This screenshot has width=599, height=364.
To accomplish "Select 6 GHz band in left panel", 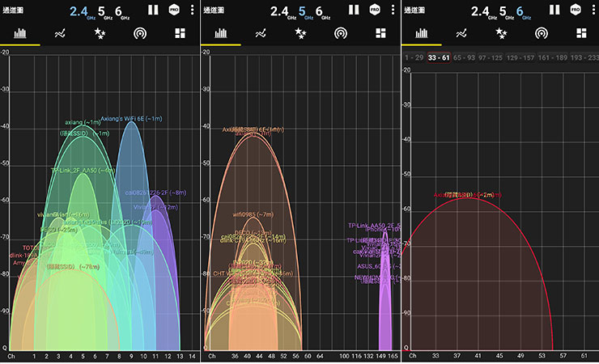I will pos(122,12).
